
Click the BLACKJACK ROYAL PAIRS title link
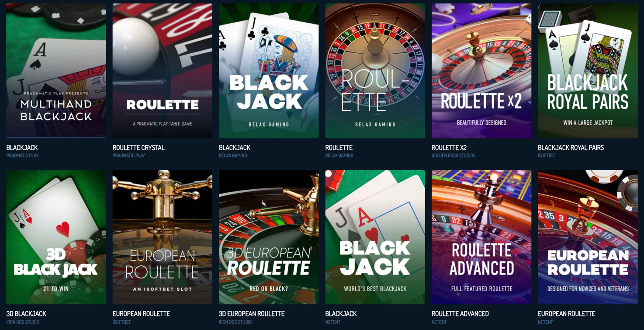click(x=571, y=148)
